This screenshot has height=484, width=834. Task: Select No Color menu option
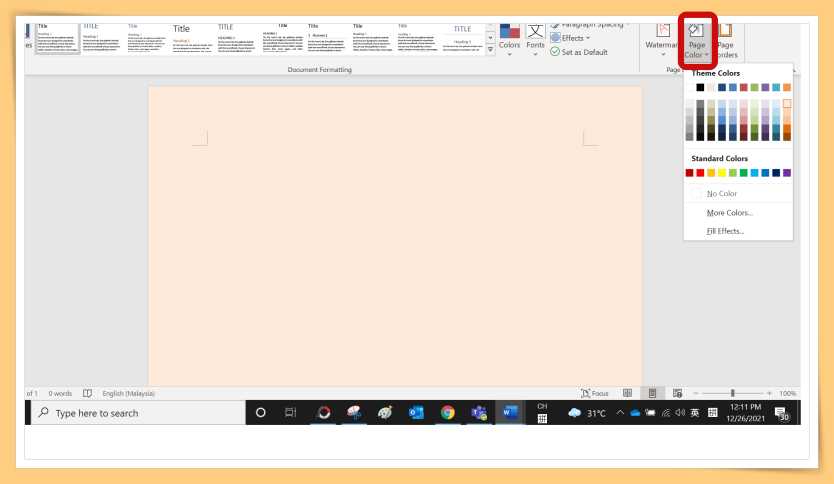coord(721,193)
